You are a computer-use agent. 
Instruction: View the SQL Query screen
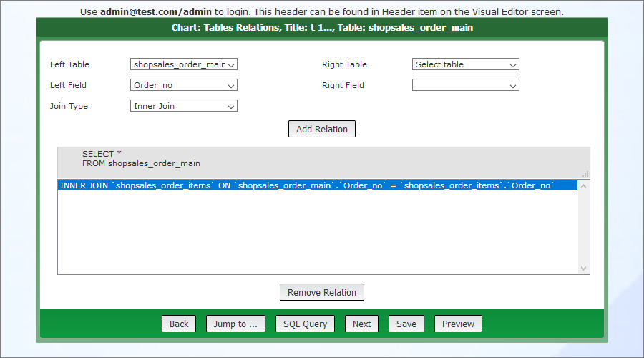[x=305, y=324]
